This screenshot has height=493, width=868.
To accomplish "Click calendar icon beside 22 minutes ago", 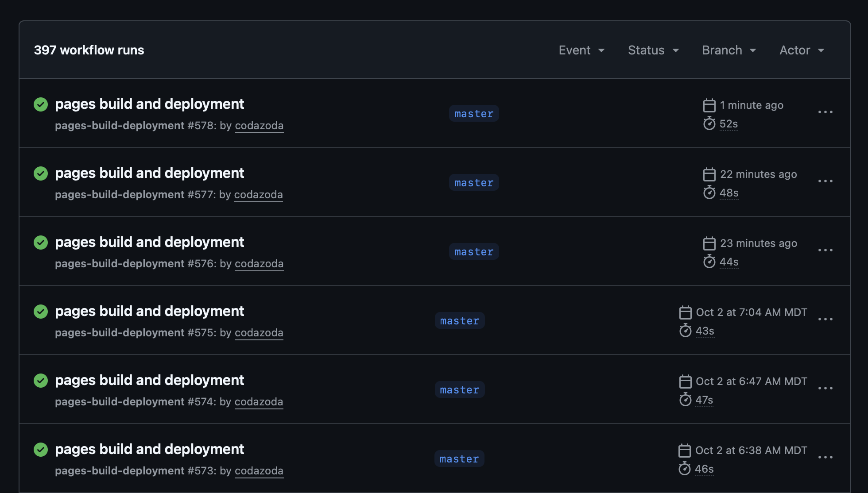I will [x=709, y=174].
